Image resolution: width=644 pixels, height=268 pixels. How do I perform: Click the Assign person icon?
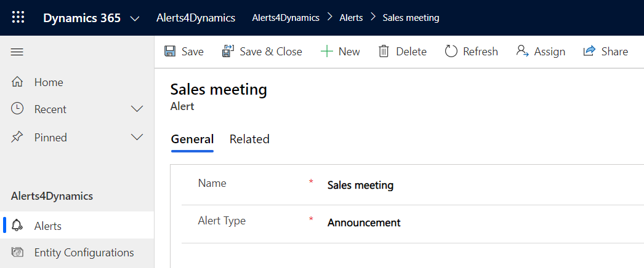(523, 52)
